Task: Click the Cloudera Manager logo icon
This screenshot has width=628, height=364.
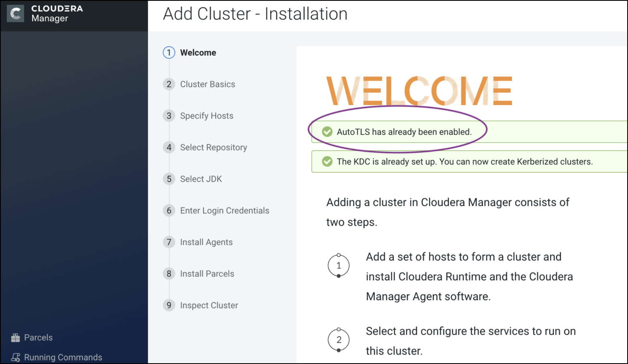Action: 16,14
